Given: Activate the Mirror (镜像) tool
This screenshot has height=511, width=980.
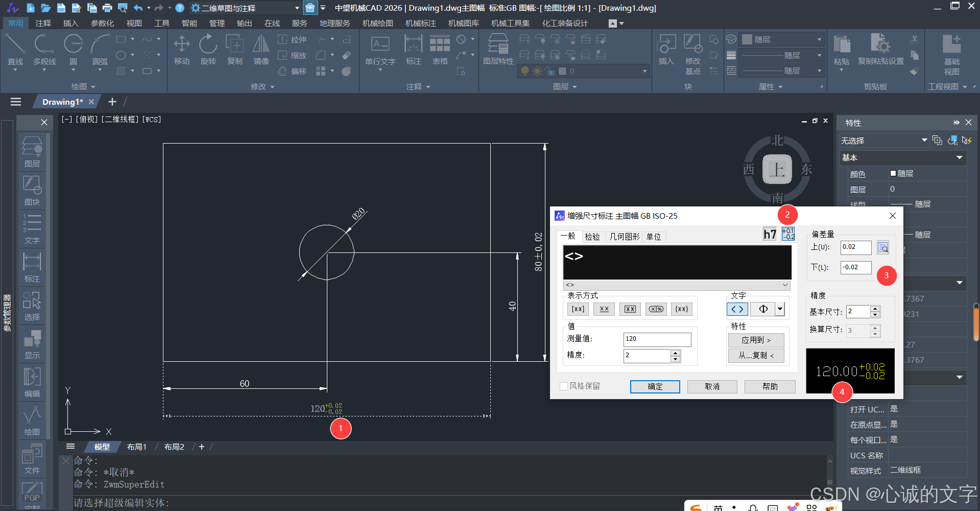Looking at the screenshot, I should [261, 50].
